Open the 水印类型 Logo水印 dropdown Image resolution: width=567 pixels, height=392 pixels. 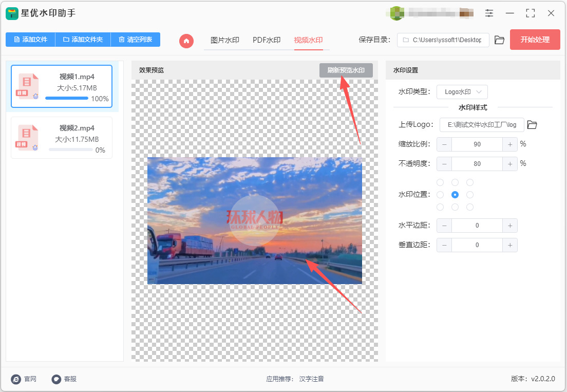(462, 92)
